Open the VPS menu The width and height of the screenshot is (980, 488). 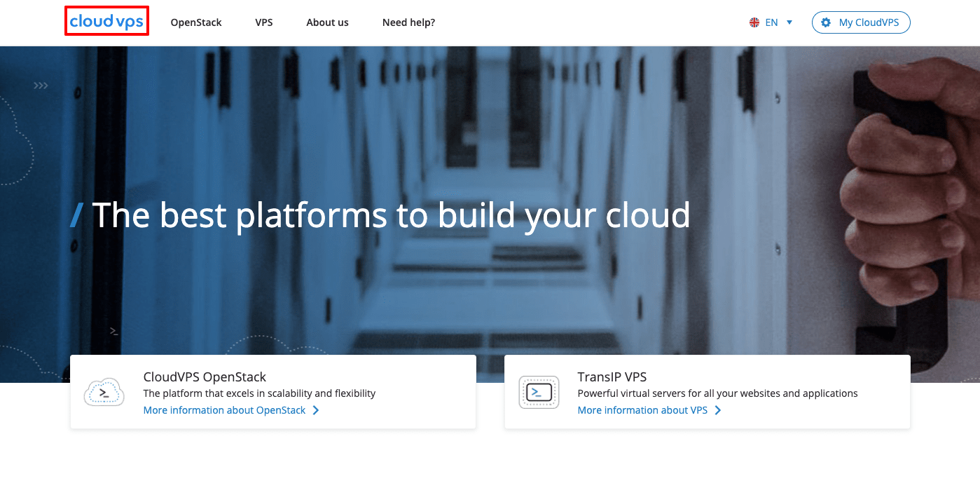click(264, 22)
